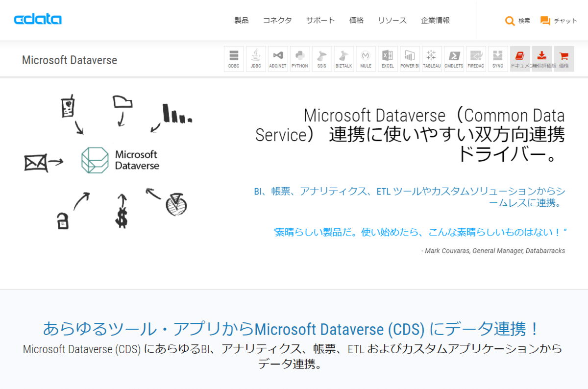Open the SSIS component icon
Image resolution: width=588 pixels, height=389 pixels.
coord(322,59)
